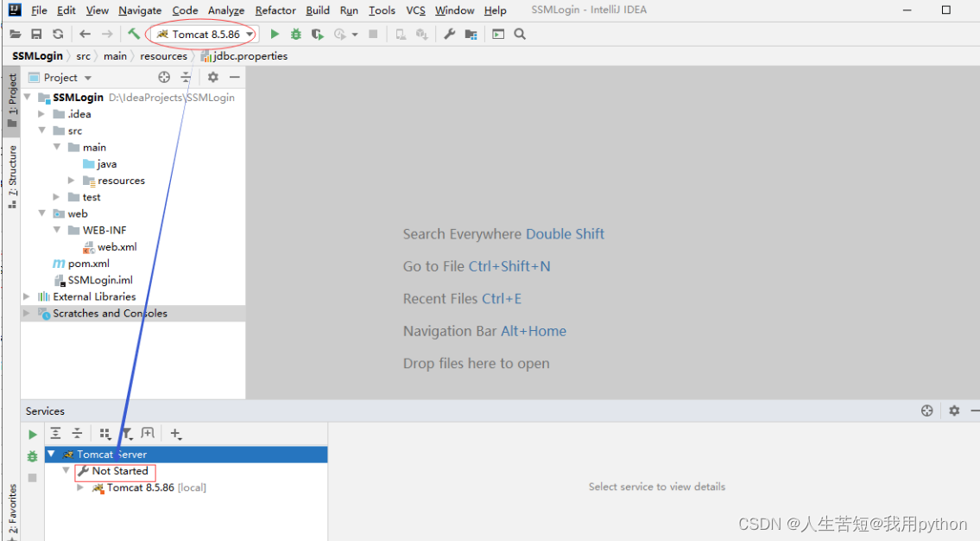Collapse the Tomcat Server node arrow
This screenshot has height=541, width=980.
coord(51,454)
